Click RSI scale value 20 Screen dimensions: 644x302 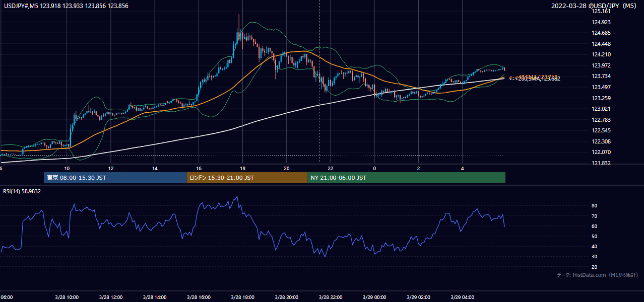tap(594, 267)
